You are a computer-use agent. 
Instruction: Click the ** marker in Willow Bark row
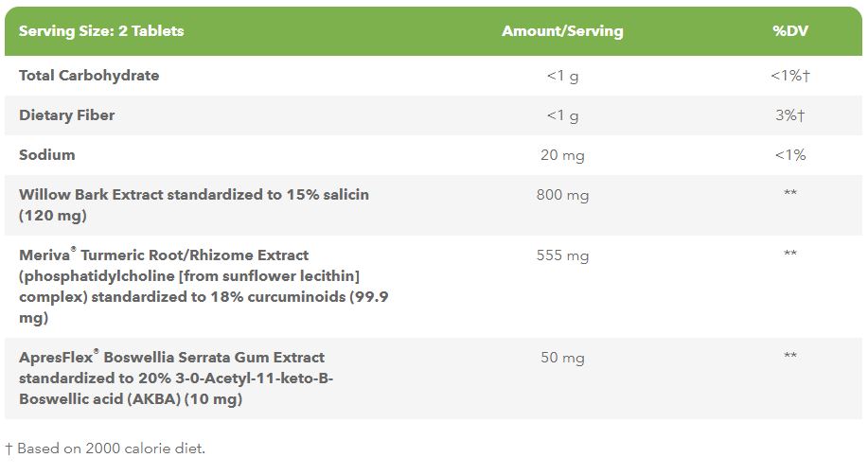pos(790,195)
